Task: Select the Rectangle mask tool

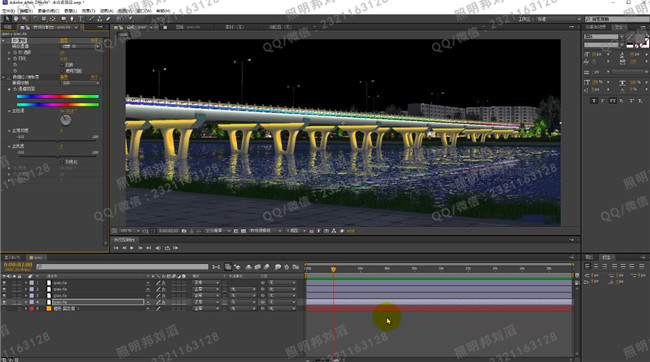Action: [x=63, y=19]
